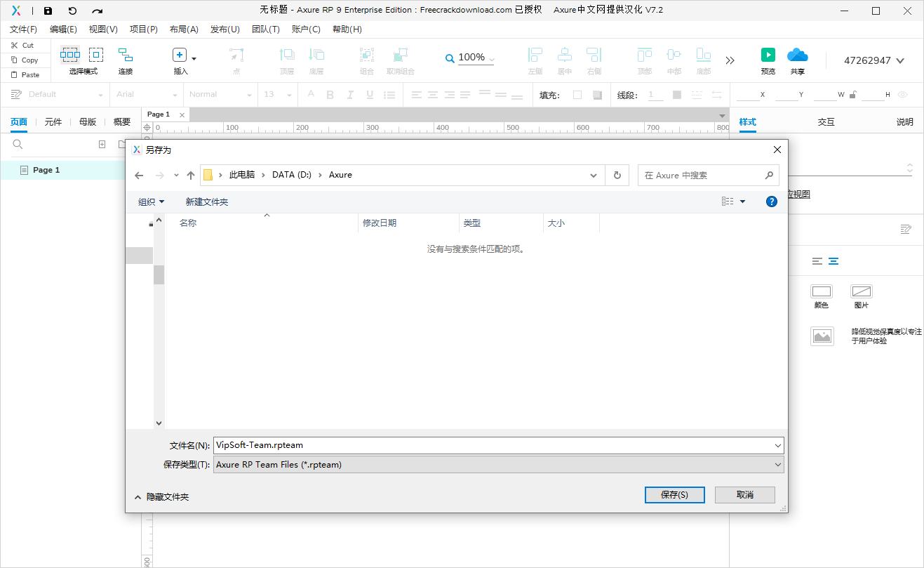Click the 颜色 fill color swatch
The image size is (924, 568).
[x=822, y=291]
